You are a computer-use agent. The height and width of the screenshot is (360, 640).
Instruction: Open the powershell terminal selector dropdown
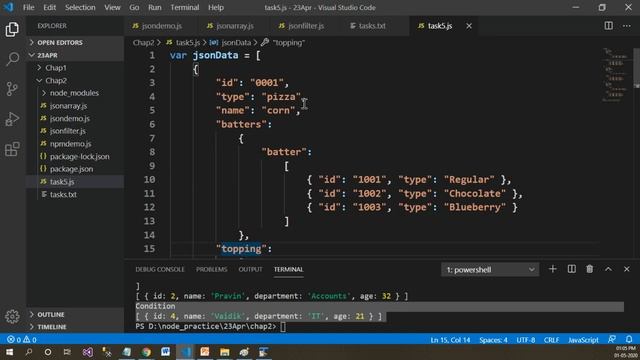coord(490,269)
